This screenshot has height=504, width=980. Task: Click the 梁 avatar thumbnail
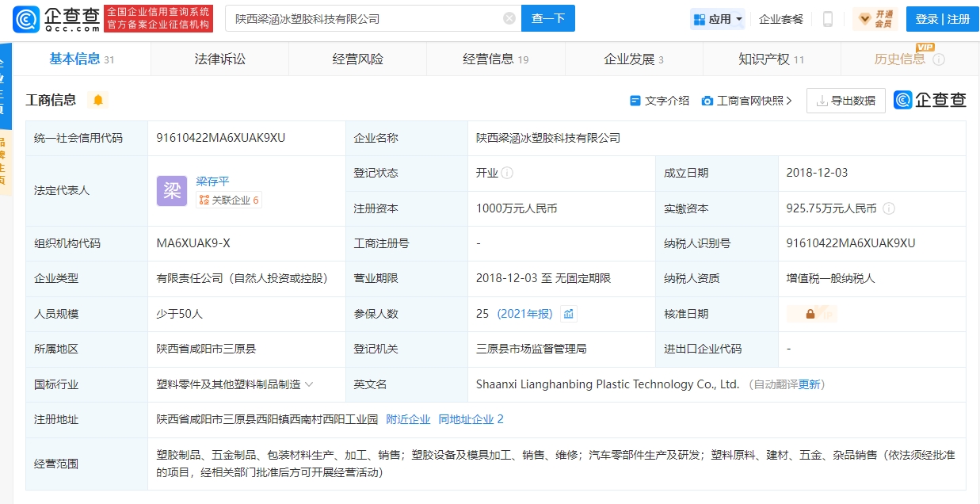coord(172,191)
